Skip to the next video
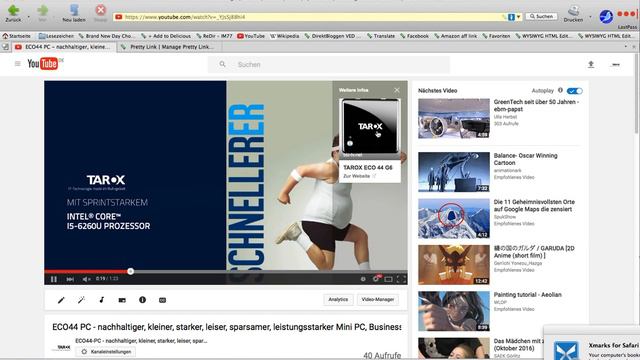The width and height of the screenshot is (640, 360). [70, 279]
